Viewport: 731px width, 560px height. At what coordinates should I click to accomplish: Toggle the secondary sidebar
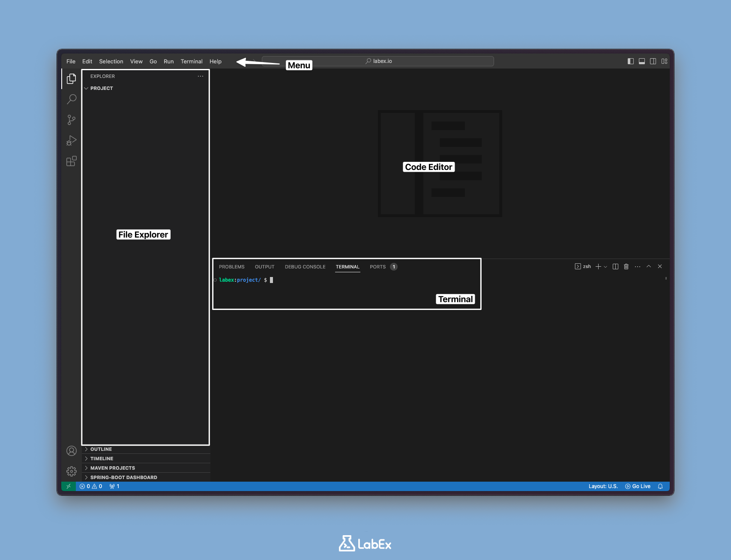point(653,61)
